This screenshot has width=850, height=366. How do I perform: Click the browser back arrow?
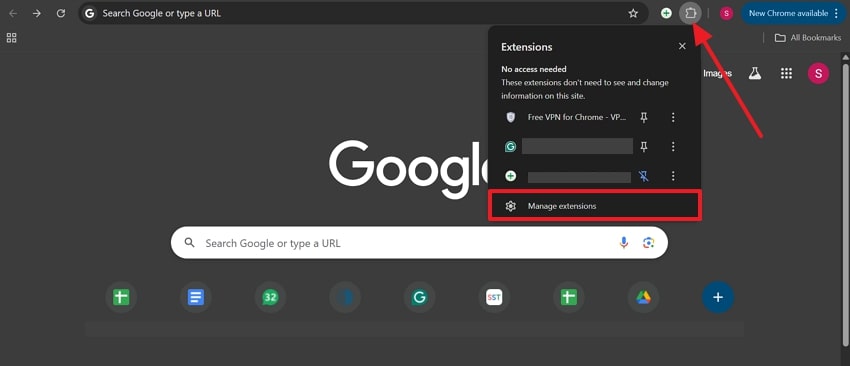tap(13, 14)
